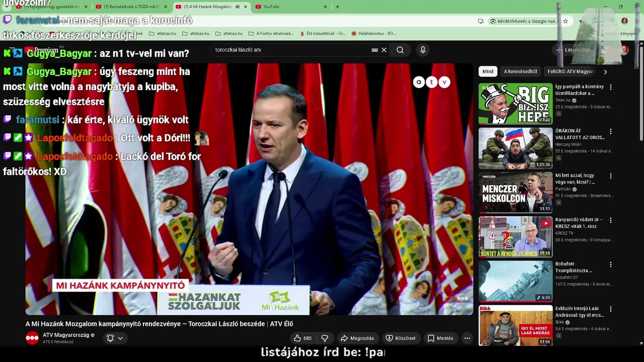Image resolution: width=644 pixels, height=362 pixels.
Task: Open the 'atlatszo.hu' bookmark folder after 'atlatszo.hu' first
Action: point(195,33)
